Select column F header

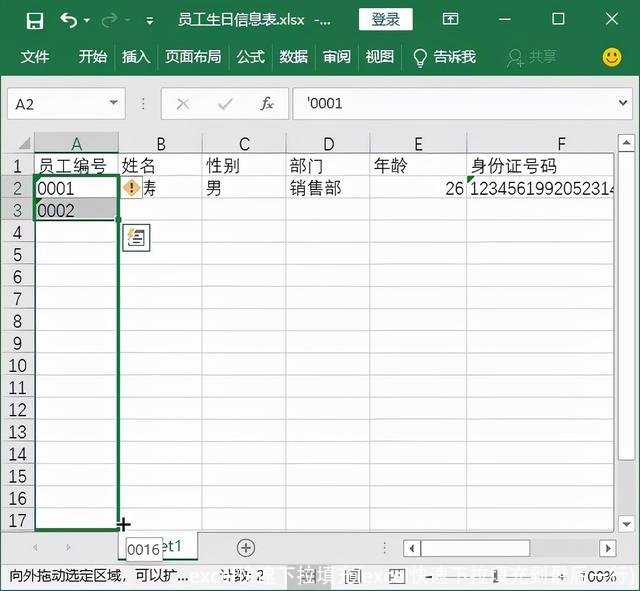click(540, 144)
